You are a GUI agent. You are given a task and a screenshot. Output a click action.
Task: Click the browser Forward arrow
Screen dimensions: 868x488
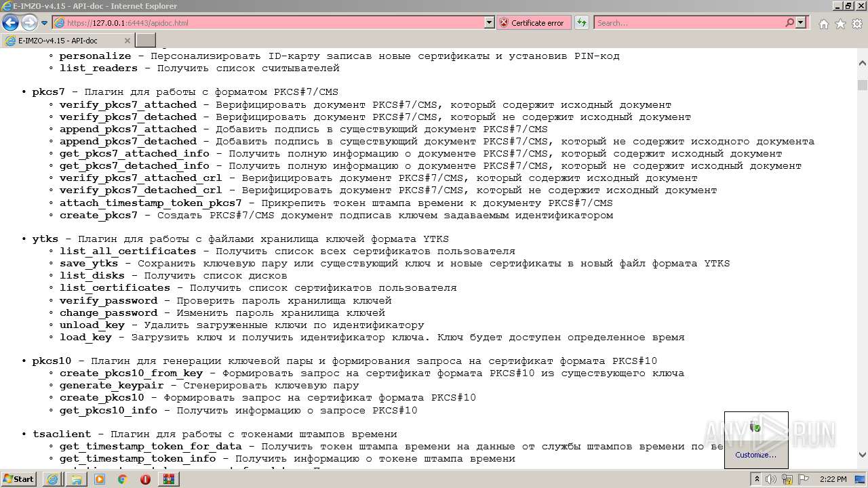(x=29, y=23)
